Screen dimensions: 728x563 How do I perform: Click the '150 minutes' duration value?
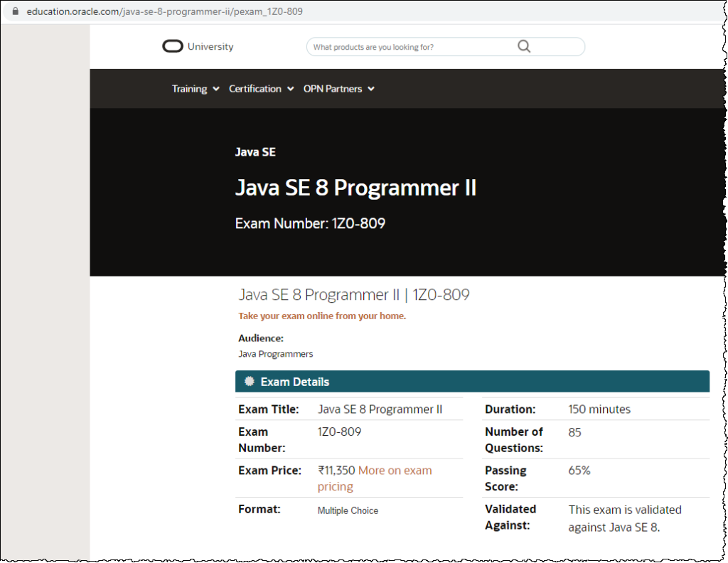(x=599, y=409)
